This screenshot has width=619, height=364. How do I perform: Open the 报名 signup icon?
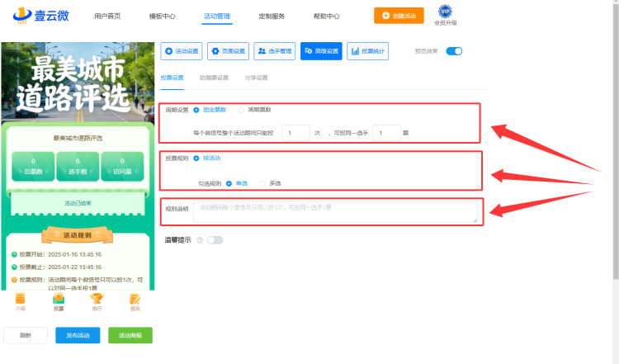(x=135, y=299)
